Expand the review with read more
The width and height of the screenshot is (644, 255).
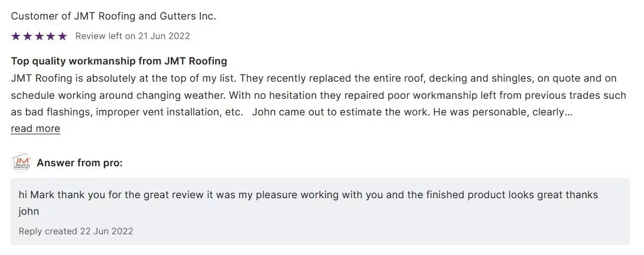point(35,128)
